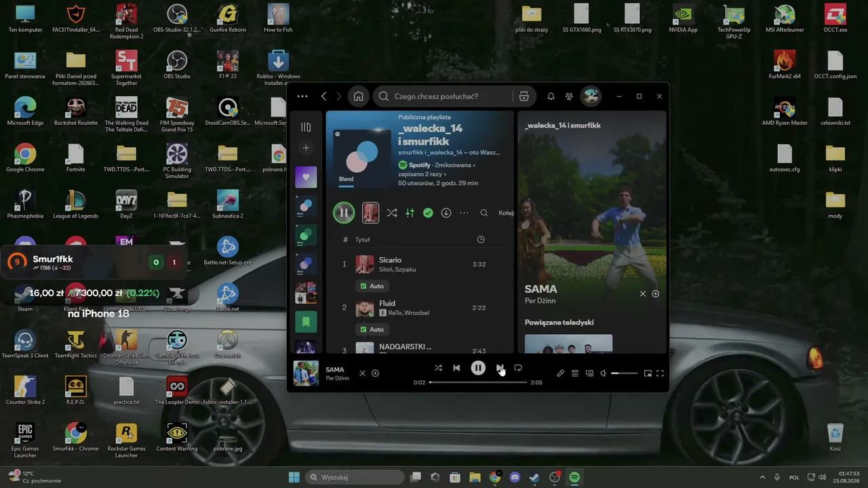Expand Your Library in Spotify sidebar
The height and width of the screenshot is (488, 868).
[x=306, y=127]
